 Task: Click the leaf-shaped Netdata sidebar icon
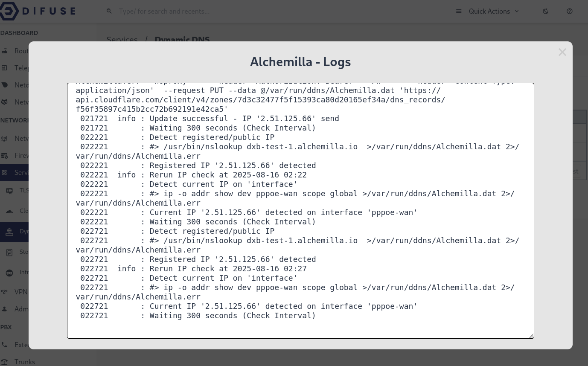(x=5, y=85)
